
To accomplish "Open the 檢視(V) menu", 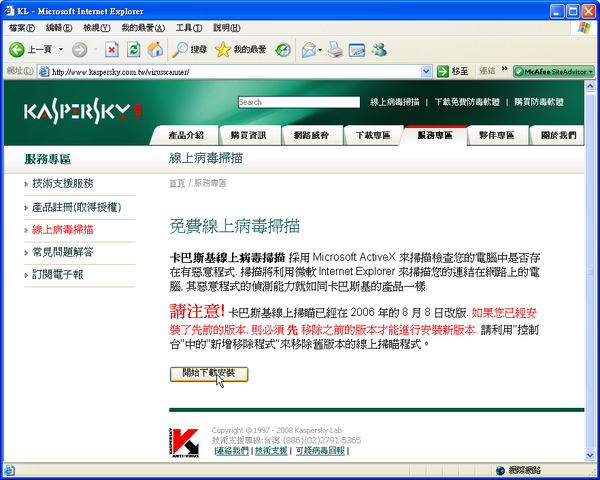I will tap(97, 28).
